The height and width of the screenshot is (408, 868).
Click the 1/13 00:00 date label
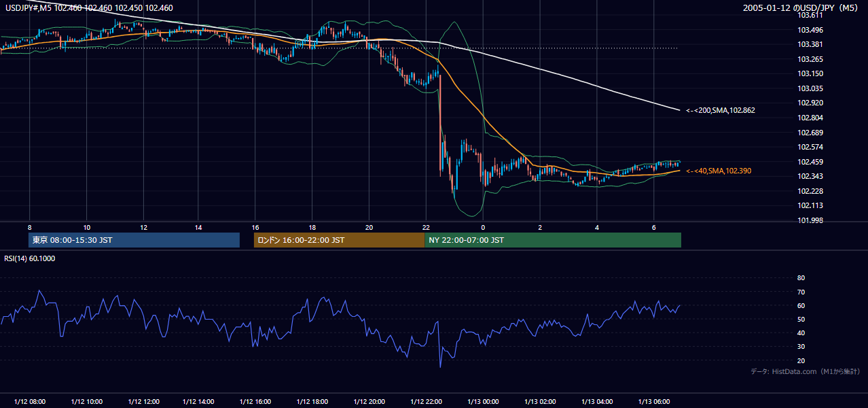483,402
